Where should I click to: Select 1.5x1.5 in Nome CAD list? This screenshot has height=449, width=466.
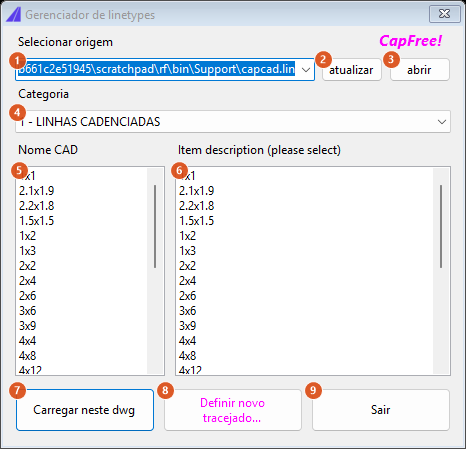81,221
